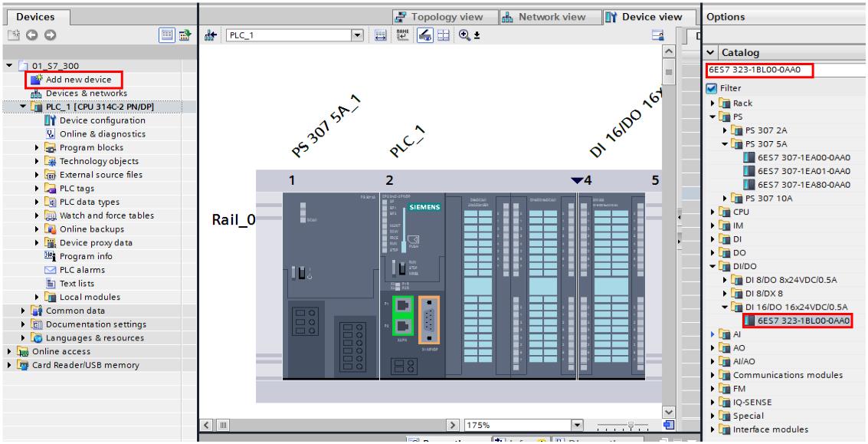868x444 pixels.
Task: Toggle the catalog Filter checkbox
Action: coord(712,88)
